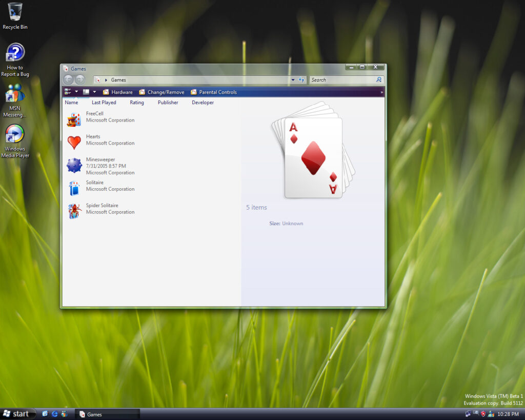The height and width of the screenshot is (420, 525).
Task: Click Microsoft Corporation under Spider Solitaire
Action: tap(110, 212)
